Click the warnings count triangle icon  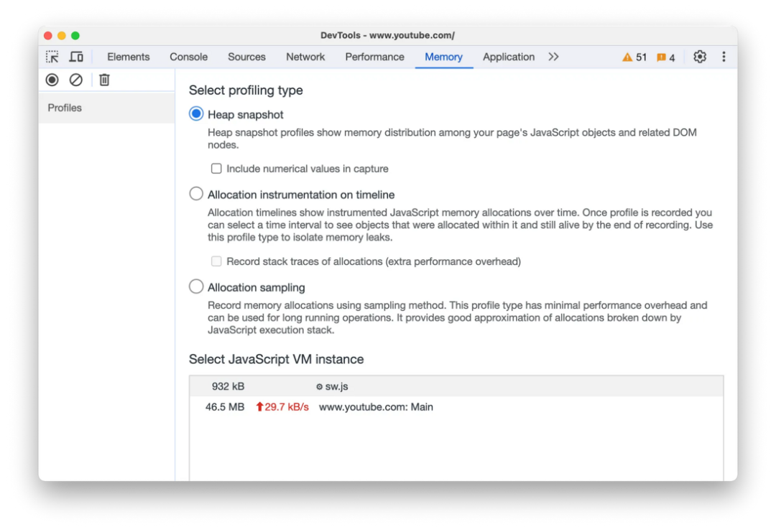(627, 57)
